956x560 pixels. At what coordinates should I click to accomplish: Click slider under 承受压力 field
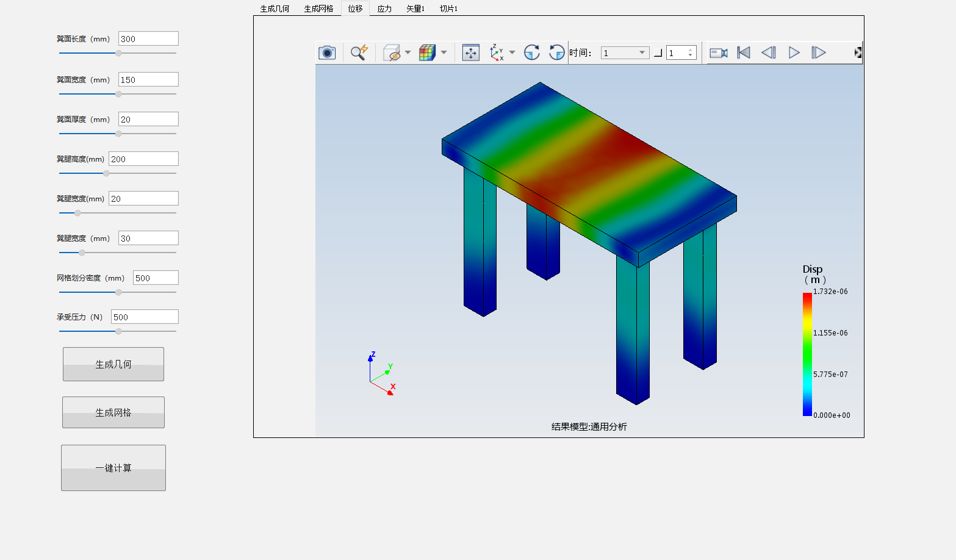118,331
